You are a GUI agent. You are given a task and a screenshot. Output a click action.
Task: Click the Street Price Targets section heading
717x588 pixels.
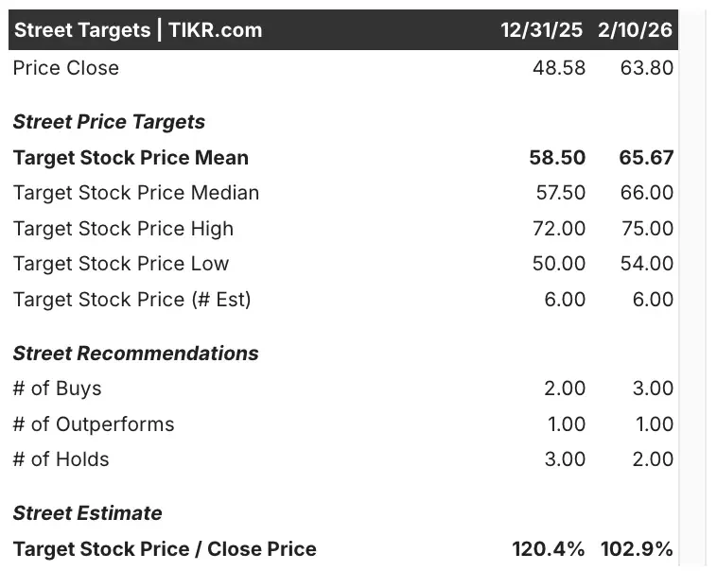click(x=109, y=122)
